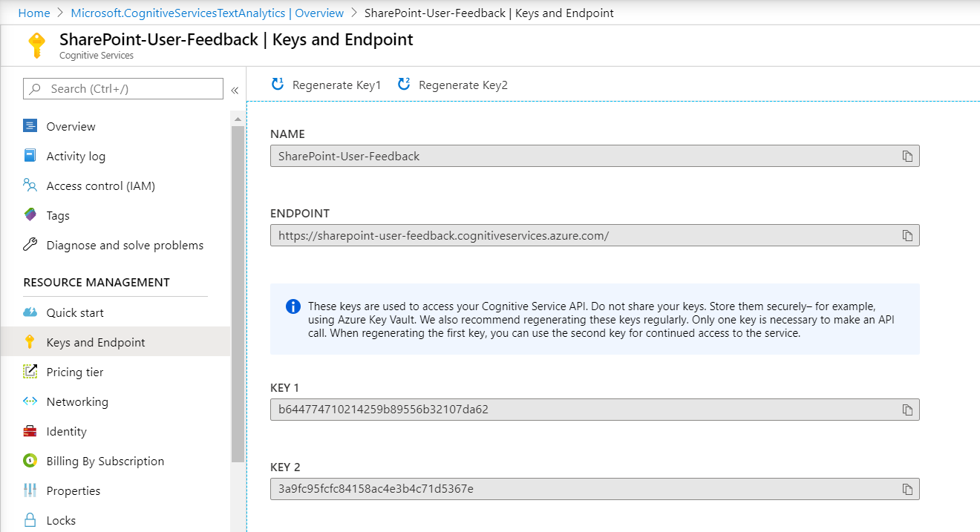Click the sidebar scroll-up arrow

click(x=238, y=119)
